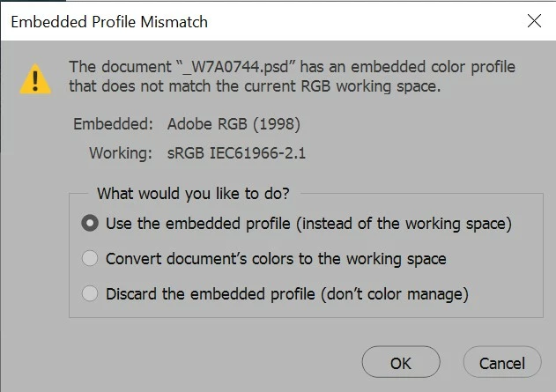556x392 pixels.
Task: Click the 'Embedded Profile Mismatch' title bar text
Action: tap(109, 21)
